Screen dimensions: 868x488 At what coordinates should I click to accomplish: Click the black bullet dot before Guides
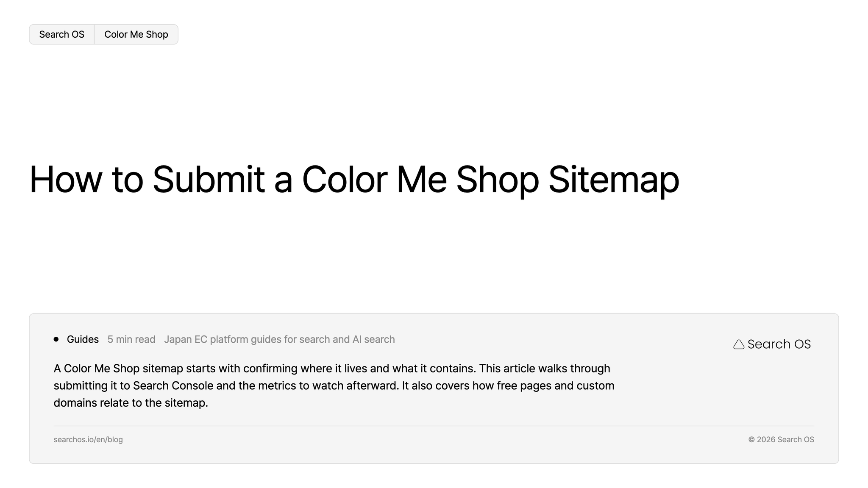56,339
